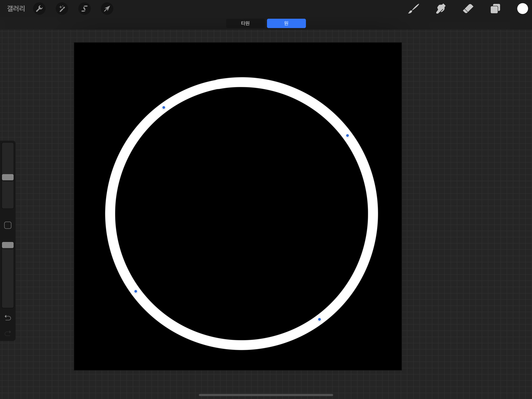Image resolution: width=532 pixels, height=399 pixels.
Task: Select the upper-left circle edit node
Action: click(x=164, y=108)
